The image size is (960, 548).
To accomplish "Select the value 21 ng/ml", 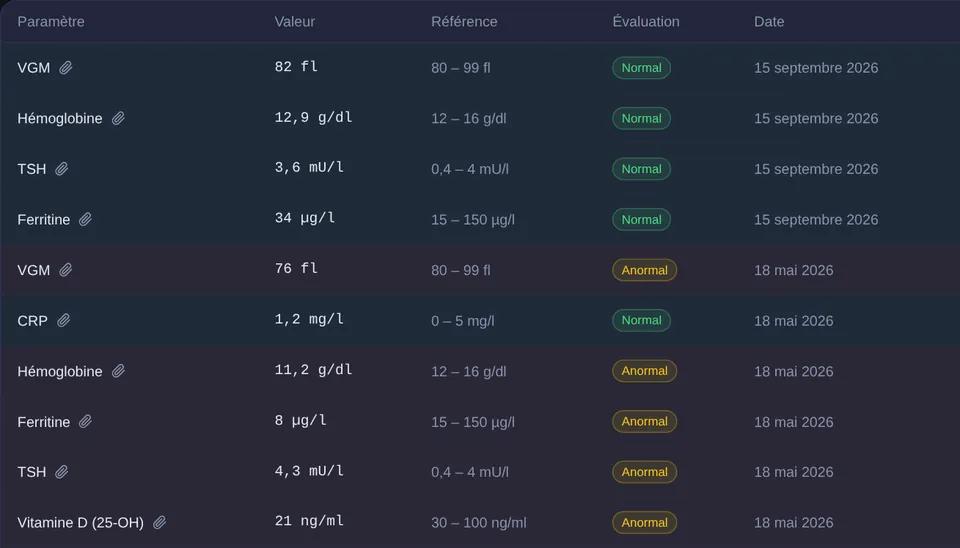I will pos(309,521).
